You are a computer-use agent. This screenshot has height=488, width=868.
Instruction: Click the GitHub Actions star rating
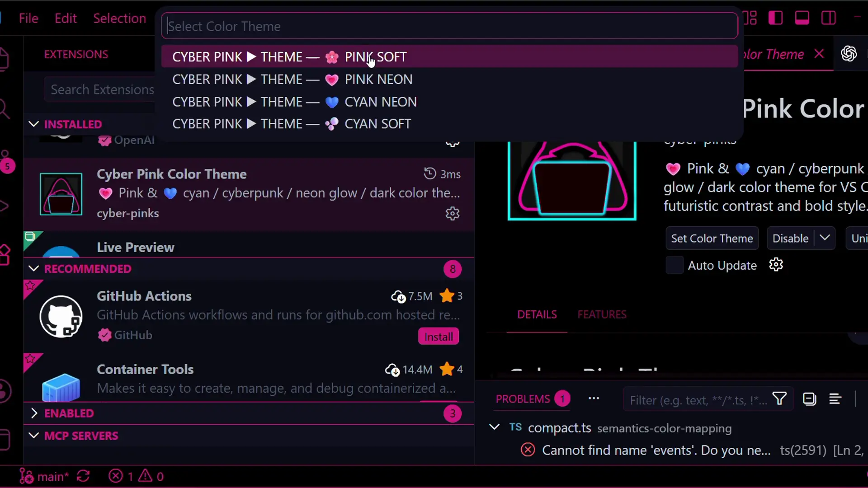(x=451, y=296)
